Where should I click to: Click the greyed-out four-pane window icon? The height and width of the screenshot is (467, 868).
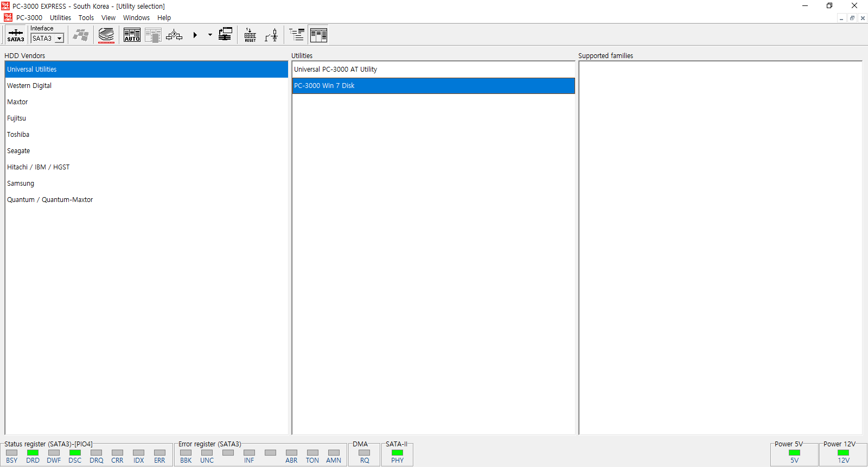[81, 35]
